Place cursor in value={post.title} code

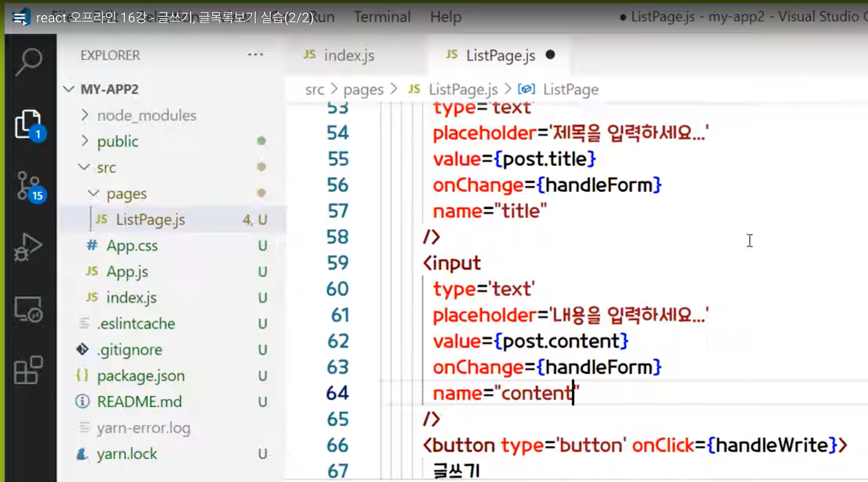point(514,159)
